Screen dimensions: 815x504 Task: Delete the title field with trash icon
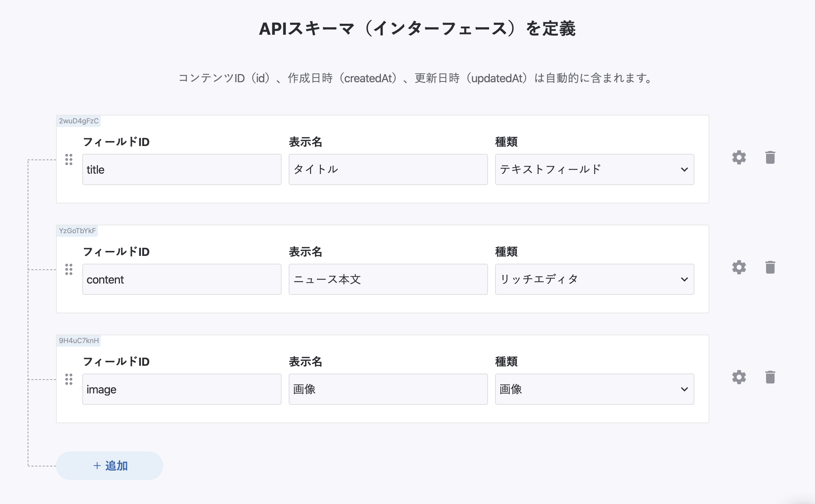point(770,157)
